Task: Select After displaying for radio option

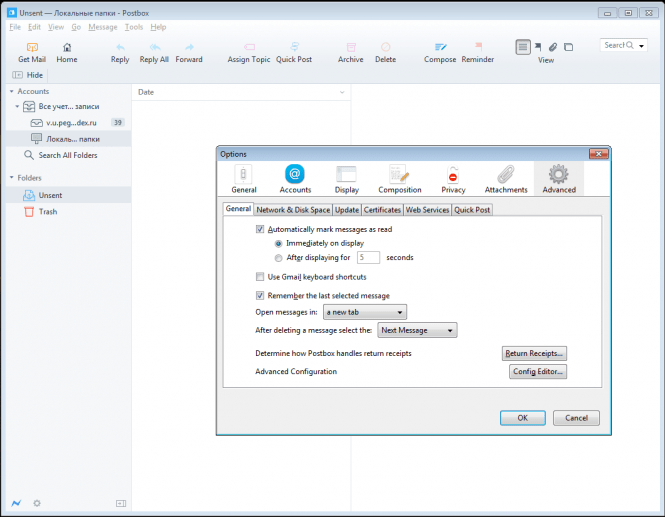Action: (x=278, y=258)
